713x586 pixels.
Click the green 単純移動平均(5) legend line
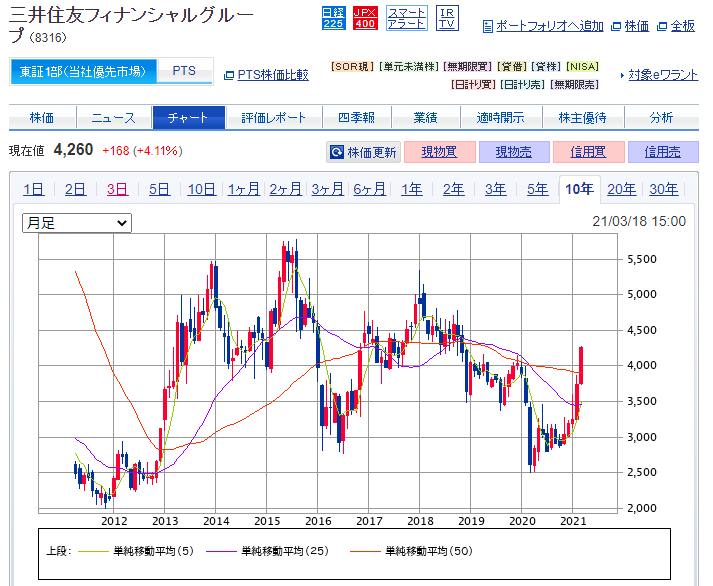click(93, 551)
